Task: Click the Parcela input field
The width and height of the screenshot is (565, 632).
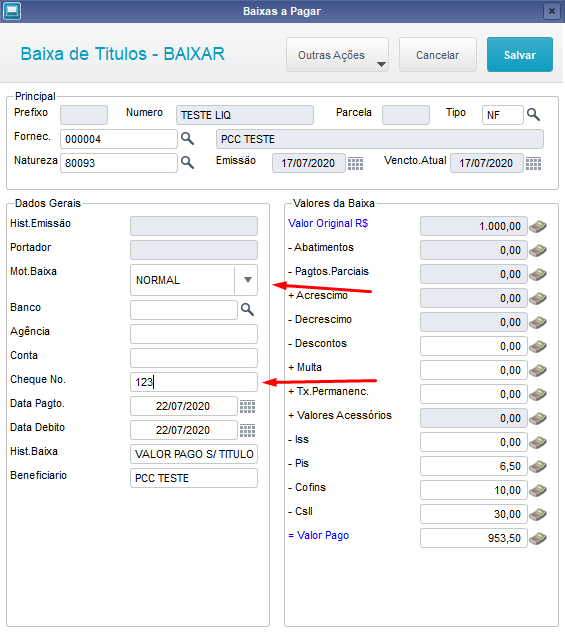Action: [406, 115]
